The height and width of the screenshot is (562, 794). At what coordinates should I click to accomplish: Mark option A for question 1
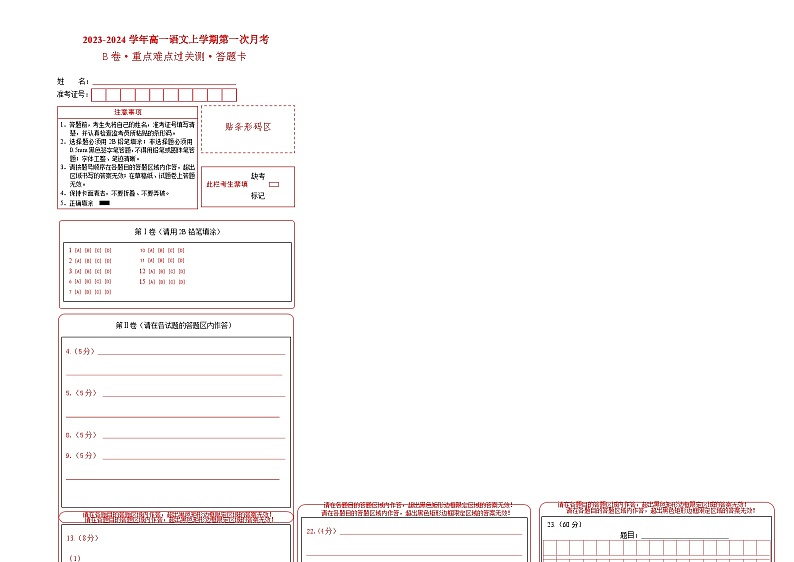[x=78, y=251]
